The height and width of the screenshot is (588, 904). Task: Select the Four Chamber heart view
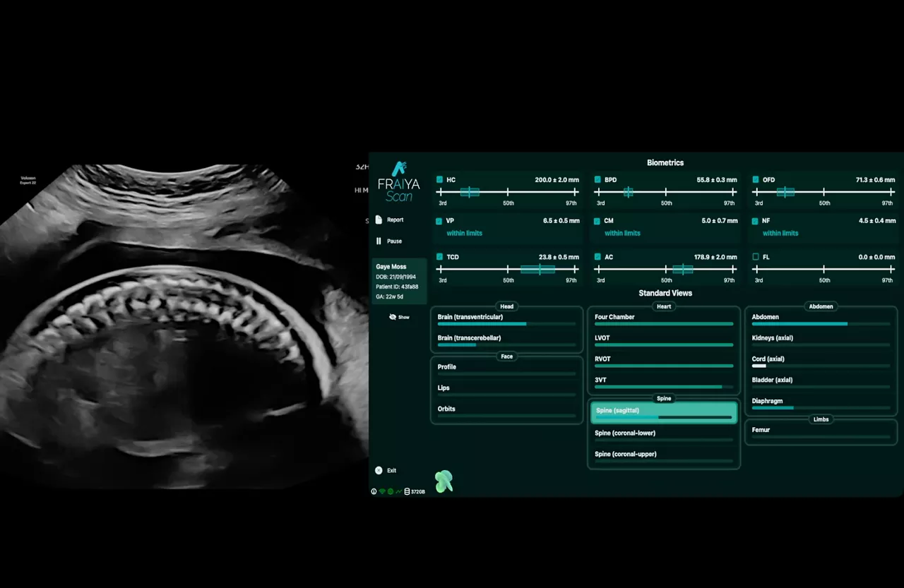tap(664, 320)
